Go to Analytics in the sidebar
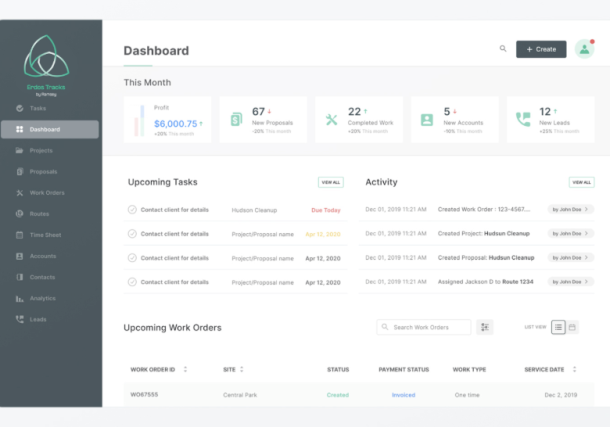The height and width of the screenshot is (427, 610). [x=42, y=298]
